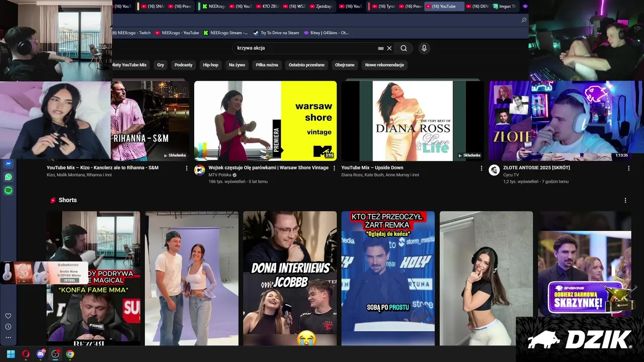This screenshot has width=644, height=362.
Task: Click the MTV Polska channel name
Action: point(220,175)
